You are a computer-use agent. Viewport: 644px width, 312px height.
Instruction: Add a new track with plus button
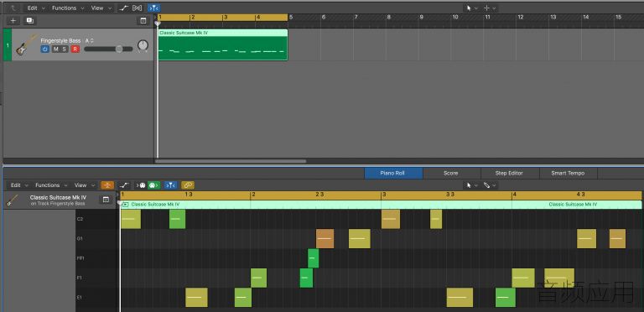tap(13, 20)
